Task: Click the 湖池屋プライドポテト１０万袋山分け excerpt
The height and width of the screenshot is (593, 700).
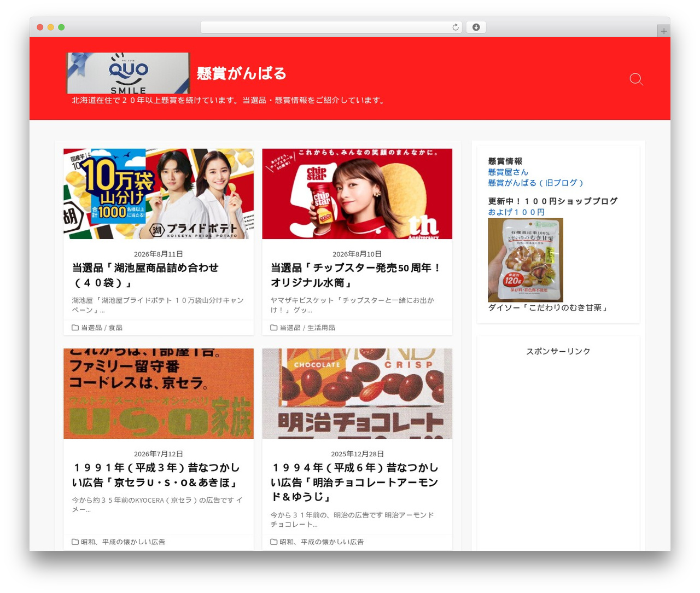Action: coord(157,305)
